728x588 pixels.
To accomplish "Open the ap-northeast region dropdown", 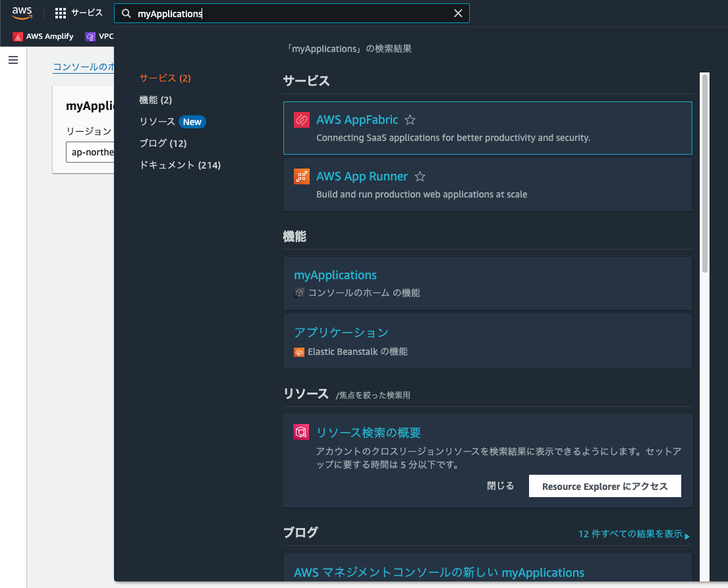I will [x=93, y=151].
